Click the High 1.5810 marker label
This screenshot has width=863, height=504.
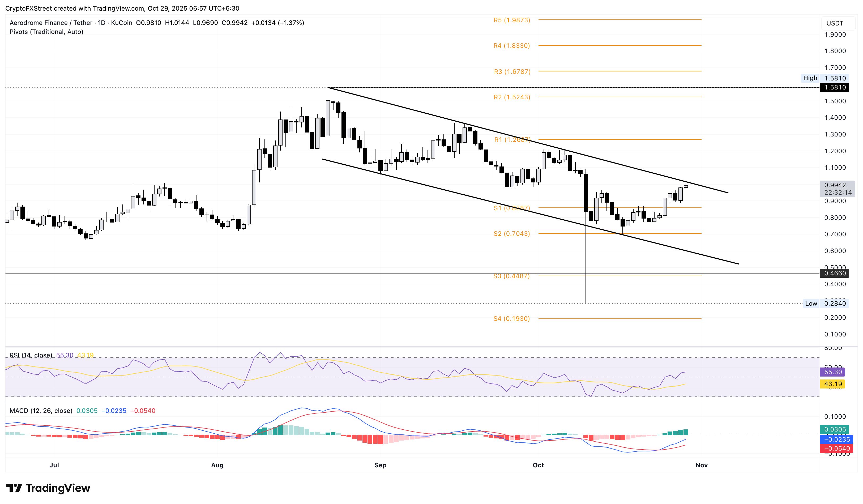(x=825, y=78)
